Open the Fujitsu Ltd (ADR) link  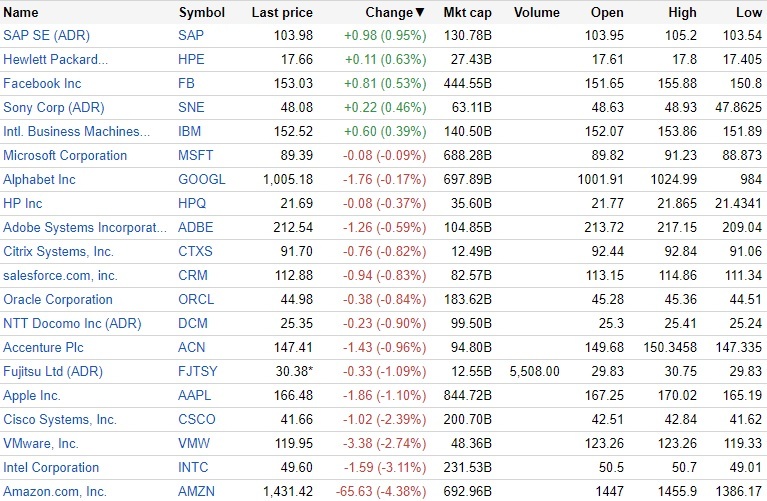pyautogui.click(x=53, y=372)
